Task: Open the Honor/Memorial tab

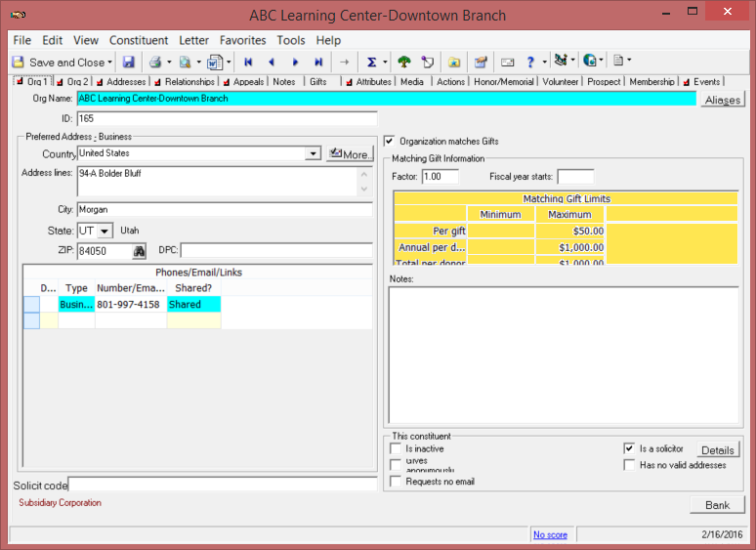Action: coord(503,81)
